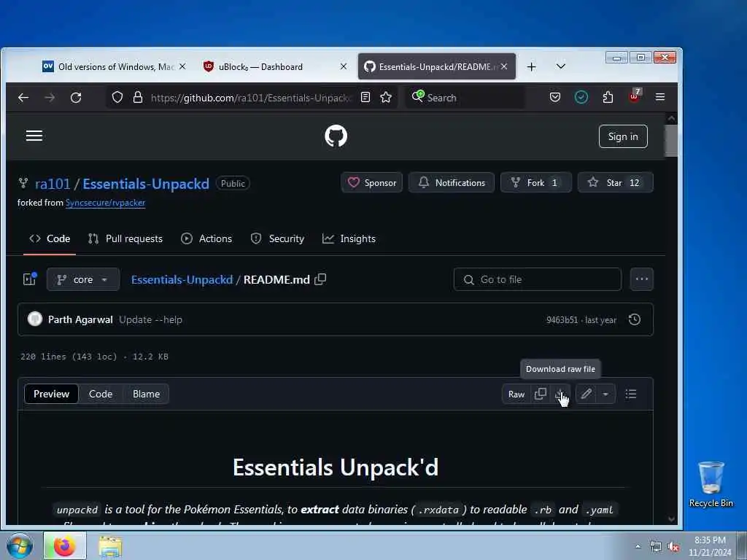This screenshot has width=747, height=560.
Task: Open the Update --help commit message
Action: [150, 320]
